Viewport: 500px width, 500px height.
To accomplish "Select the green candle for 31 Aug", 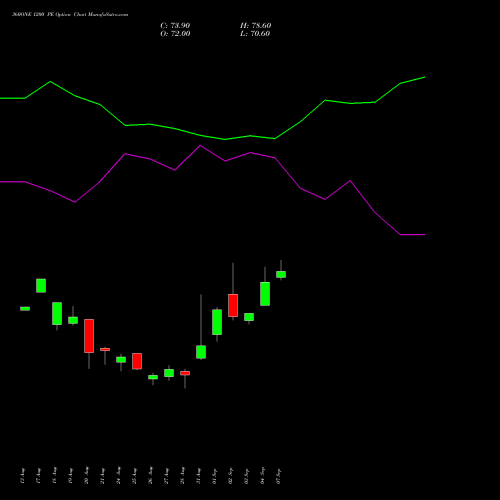I will click(201, 352).
